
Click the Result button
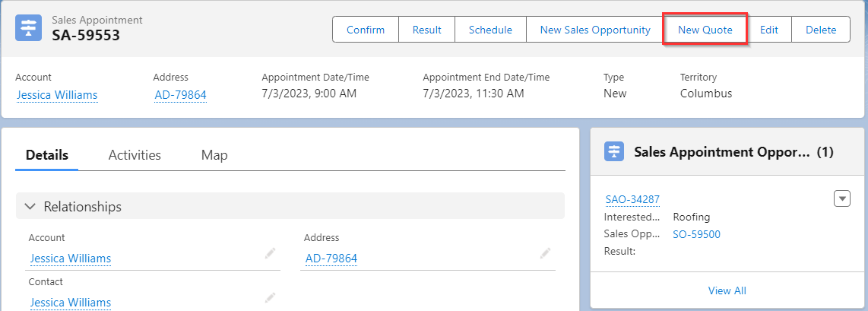(x=427, y=30)
